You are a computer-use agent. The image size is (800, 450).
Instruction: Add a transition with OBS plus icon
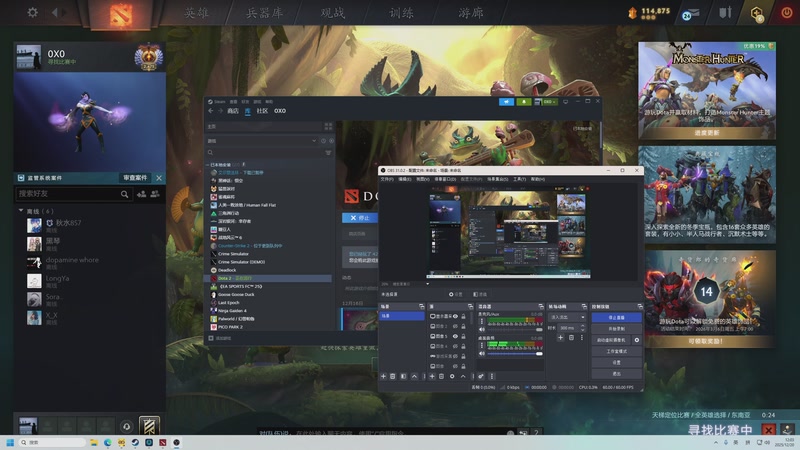coord(560,338)
